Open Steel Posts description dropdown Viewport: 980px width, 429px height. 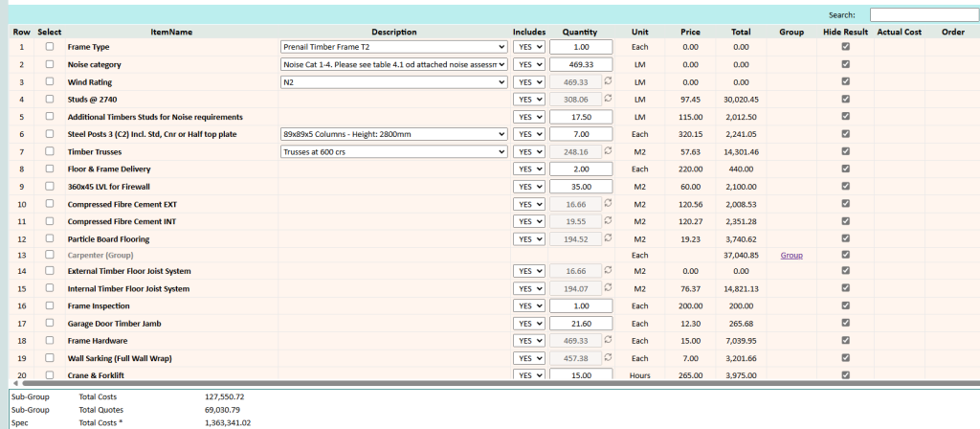point(393,134)
